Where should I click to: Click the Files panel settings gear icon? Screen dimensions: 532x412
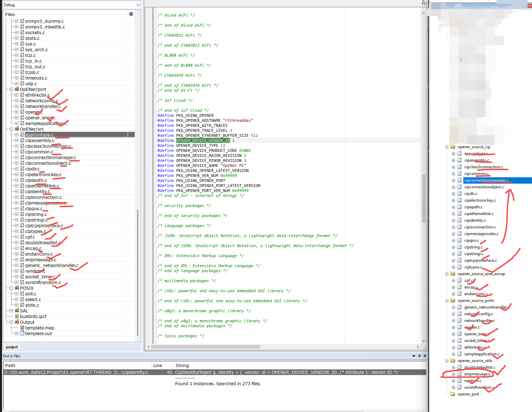pos(131,14)
